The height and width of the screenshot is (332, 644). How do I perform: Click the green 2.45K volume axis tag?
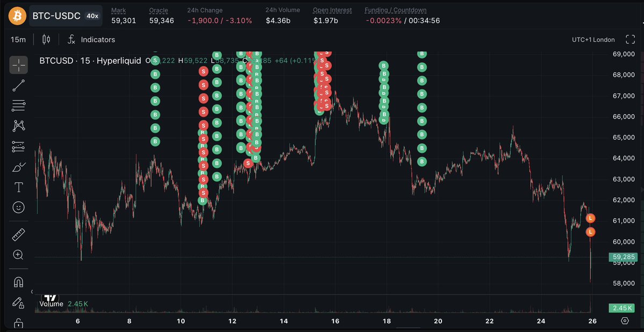coord(623,308)
